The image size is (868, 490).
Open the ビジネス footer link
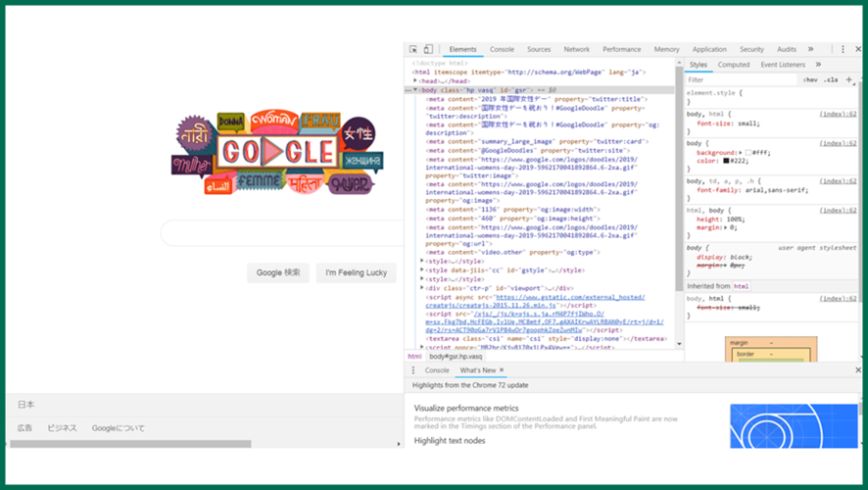click(62, 428)
